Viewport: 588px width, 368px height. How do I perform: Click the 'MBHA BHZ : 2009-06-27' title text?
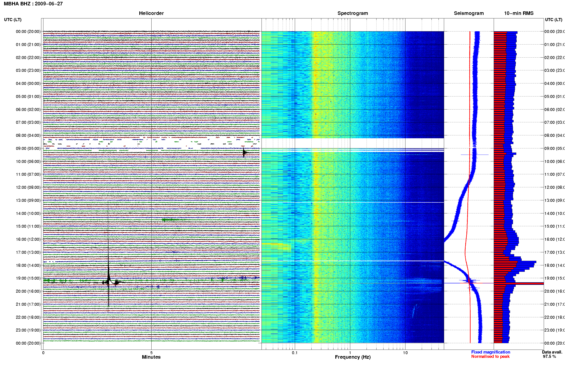coord(33,4)
